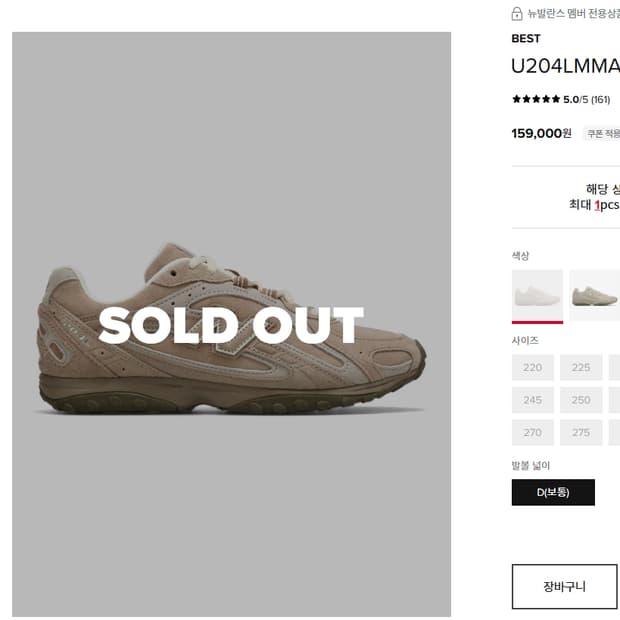
Task: Click the 159,000원 price text
Action: [x=541, y=133]
